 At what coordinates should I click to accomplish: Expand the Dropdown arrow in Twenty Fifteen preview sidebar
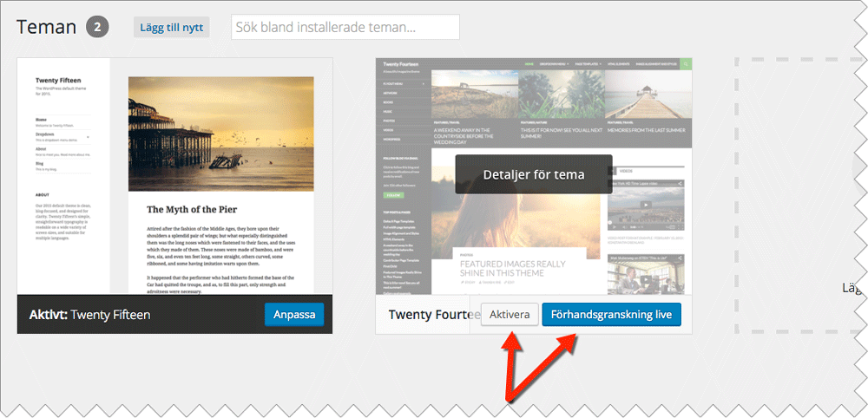(89, 137)
